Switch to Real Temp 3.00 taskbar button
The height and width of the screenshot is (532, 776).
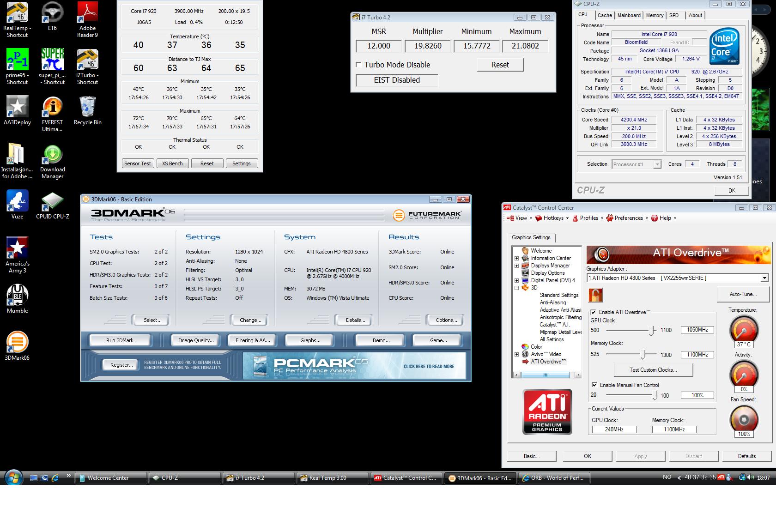[332, 478]
